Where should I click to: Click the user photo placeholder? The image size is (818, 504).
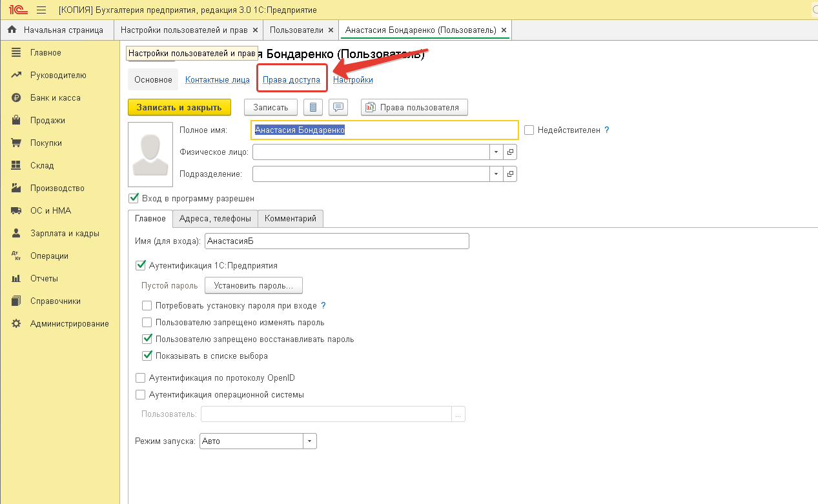coord(150,154)
